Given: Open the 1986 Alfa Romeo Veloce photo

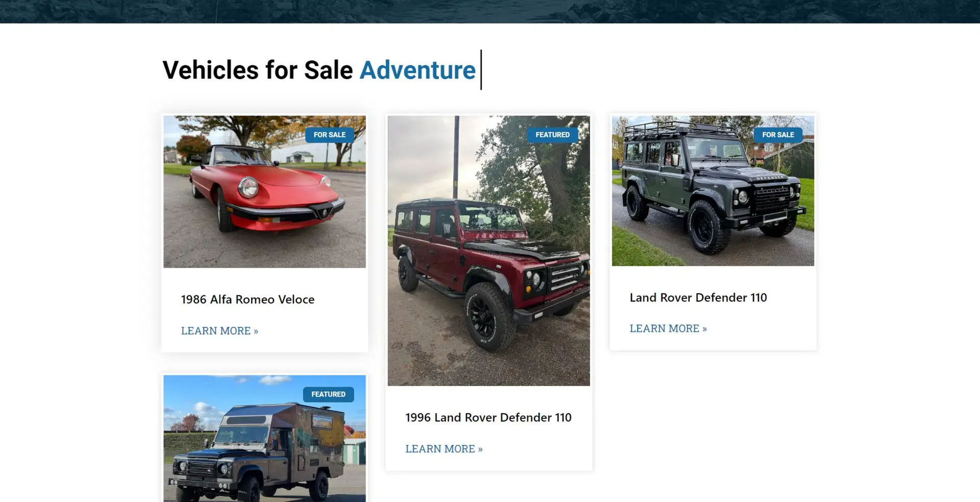Looking at the screenshot, I should point(264,192).
